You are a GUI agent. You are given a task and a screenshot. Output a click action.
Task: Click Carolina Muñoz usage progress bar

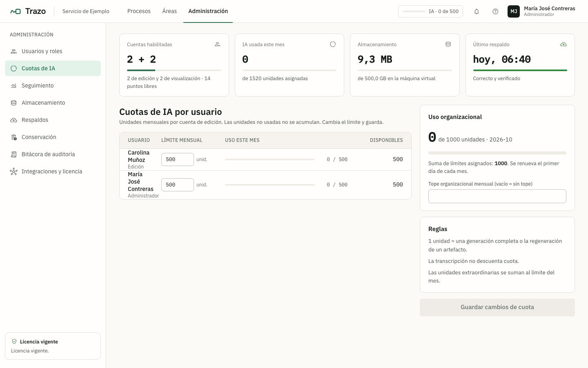pos(270,159)
